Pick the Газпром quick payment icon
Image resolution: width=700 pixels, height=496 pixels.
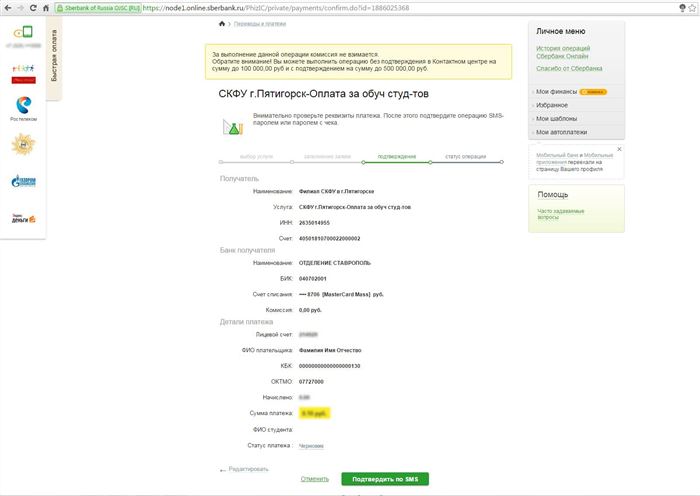point(23,181)
